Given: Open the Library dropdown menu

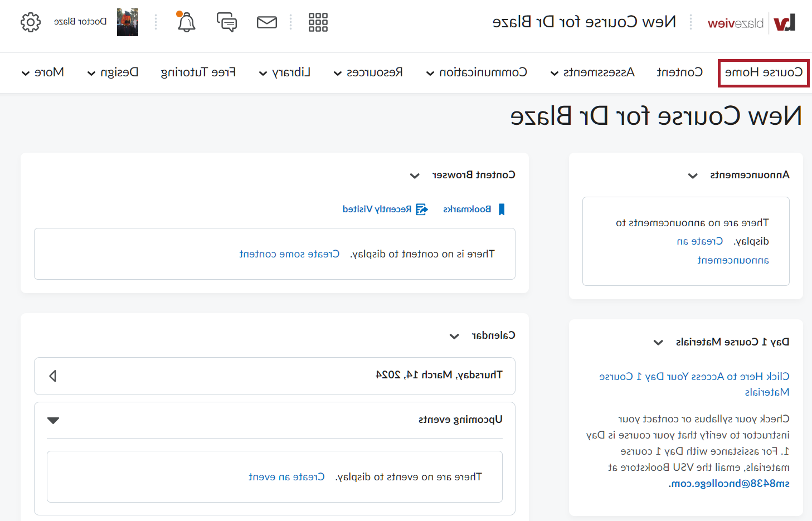Looking at the screenshot, I should click(285, 72).
